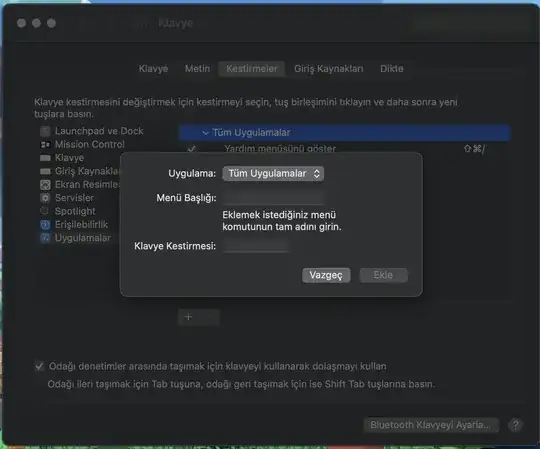Click the red close window button
The image size is (540, 449).
pyautogui.click(x=21, y=23)
